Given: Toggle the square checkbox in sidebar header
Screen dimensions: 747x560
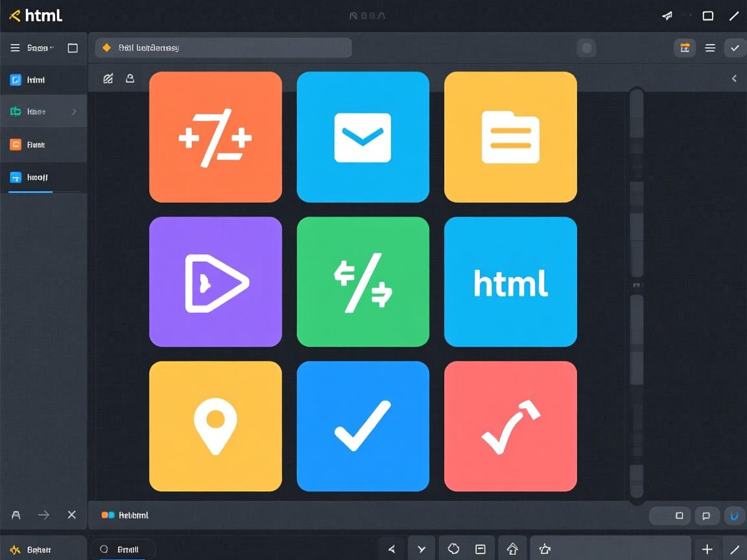Looking at the screenshot, I should pyautogui.click(x=73, y=48).
